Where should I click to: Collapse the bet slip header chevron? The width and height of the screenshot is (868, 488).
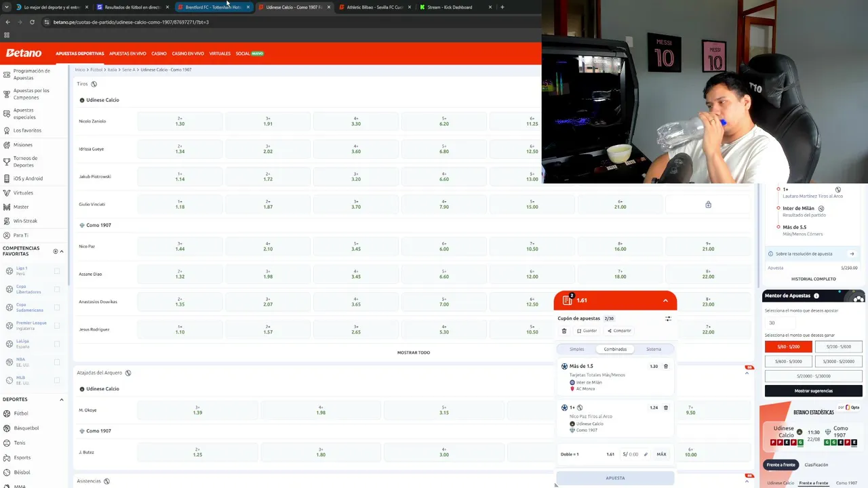(x=665, y=300)
